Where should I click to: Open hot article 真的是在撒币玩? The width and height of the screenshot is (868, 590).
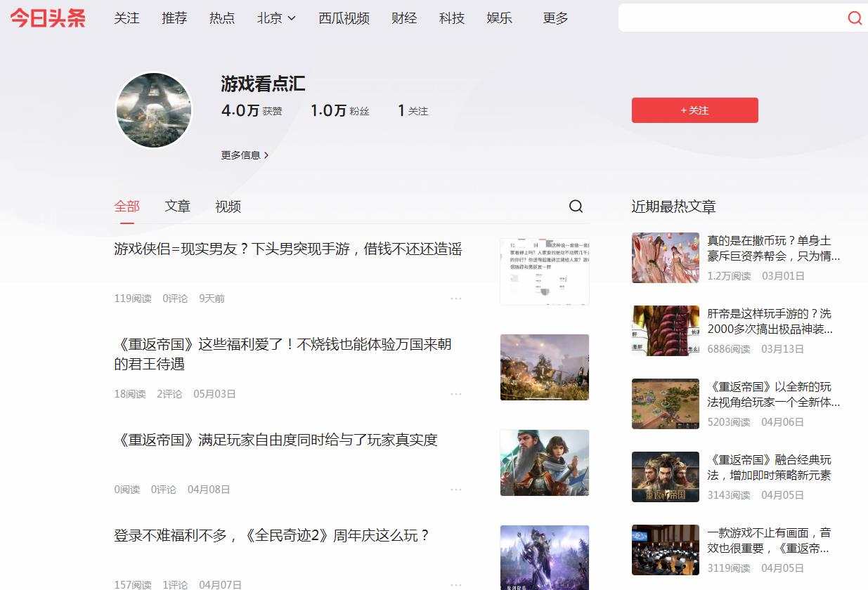coord(774,249)
